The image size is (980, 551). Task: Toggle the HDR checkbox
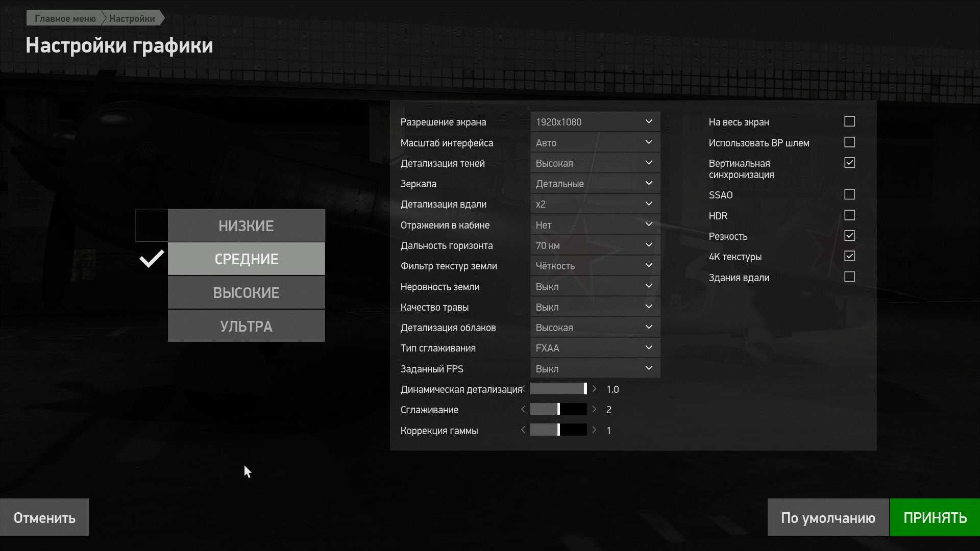point(849,215)
